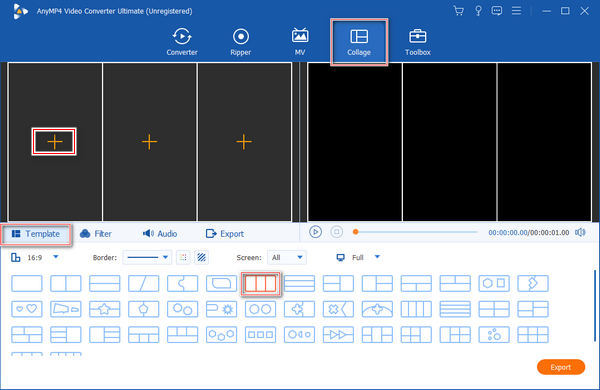Screen dimensions: 600x390
Task: Expand the Screen All dropdown
Action: [287, 257]
